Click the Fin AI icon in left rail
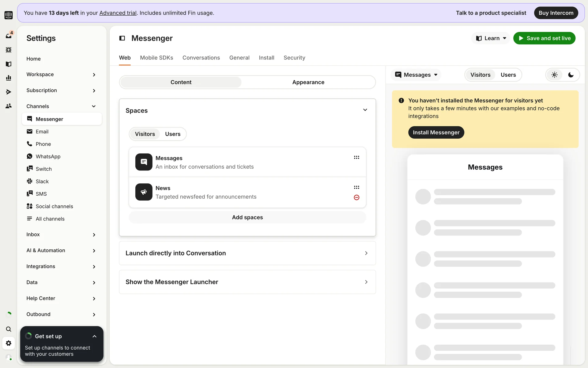This screenshot has height=368, width=588. [x=9, y=50]
